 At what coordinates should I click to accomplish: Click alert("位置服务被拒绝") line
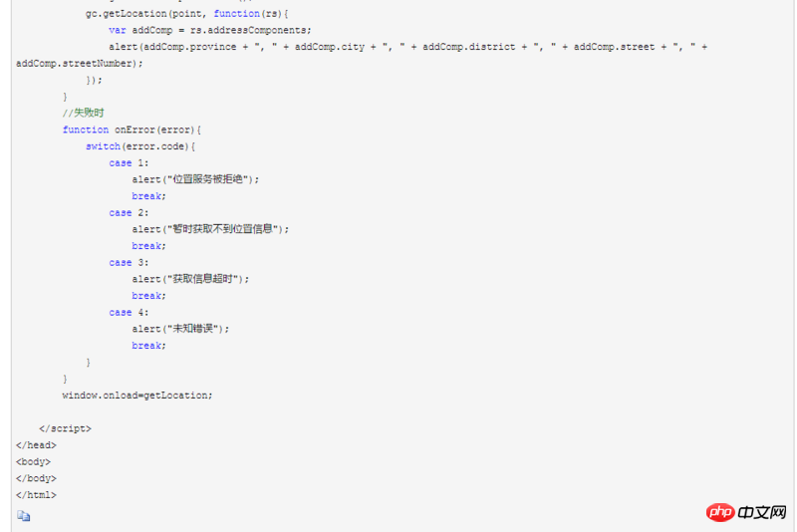click(x=195, y=179)
